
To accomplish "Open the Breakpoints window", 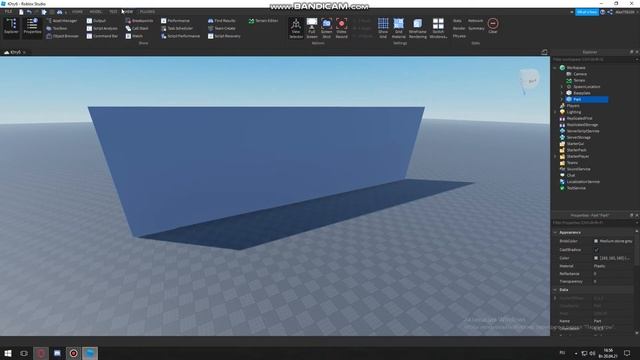I will point(139,20).
